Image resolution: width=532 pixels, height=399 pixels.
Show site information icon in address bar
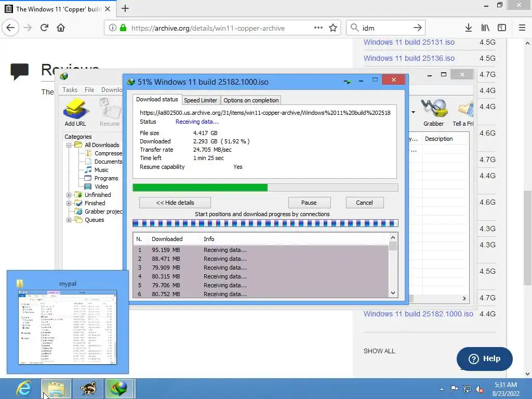coord(112,28)
